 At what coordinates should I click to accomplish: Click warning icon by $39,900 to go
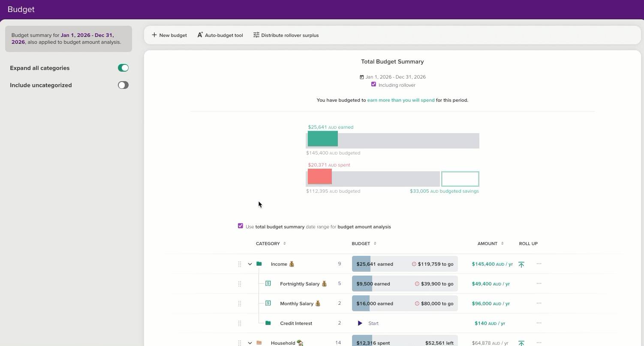[x=417, y=284]
